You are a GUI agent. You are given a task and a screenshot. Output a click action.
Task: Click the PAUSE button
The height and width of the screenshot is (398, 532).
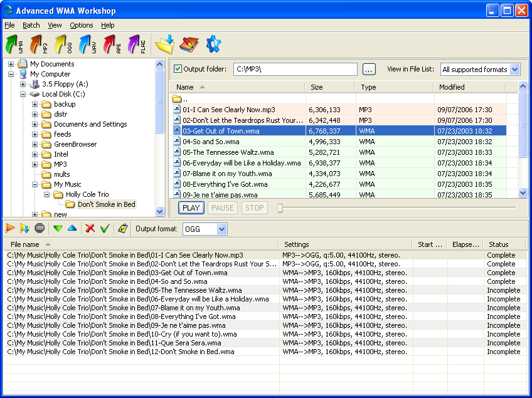click(223, 208)
